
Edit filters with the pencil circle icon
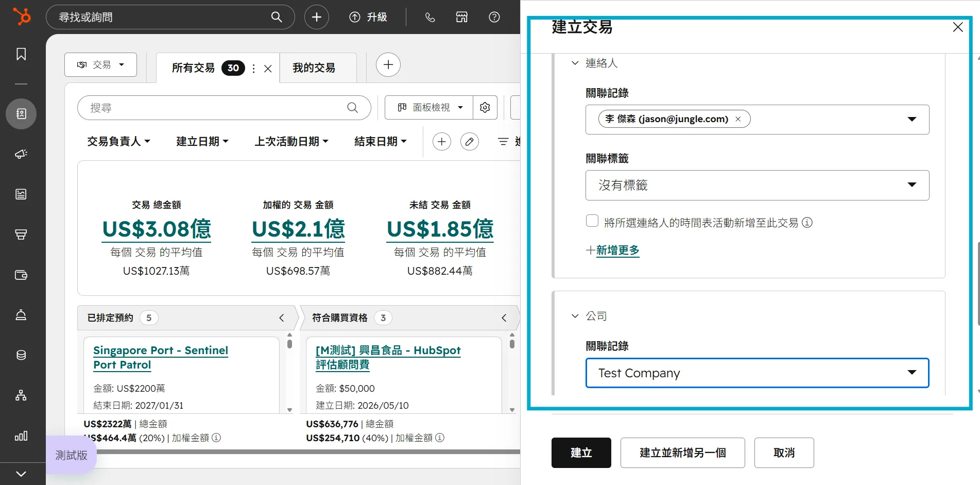[x=470, y=141]
